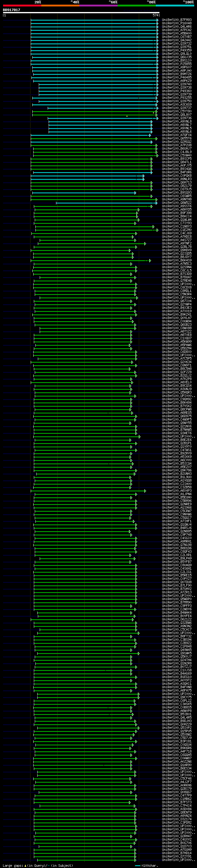This screenshot has height=868, width=197.
Task: Click the white query sequence bar
Action: coord(81,12)
